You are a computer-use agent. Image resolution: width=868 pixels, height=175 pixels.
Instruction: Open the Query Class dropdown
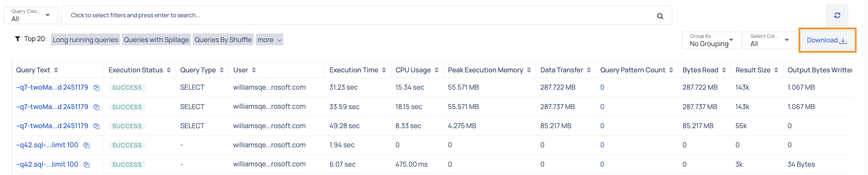31,15
